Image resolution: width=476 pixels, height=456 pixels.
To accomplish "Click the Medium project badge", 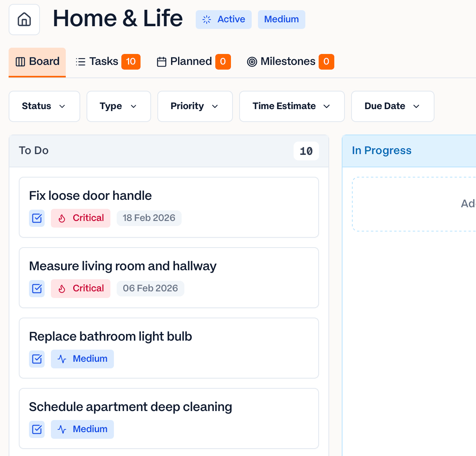I will pyautogui.click(x=281, y=19).
